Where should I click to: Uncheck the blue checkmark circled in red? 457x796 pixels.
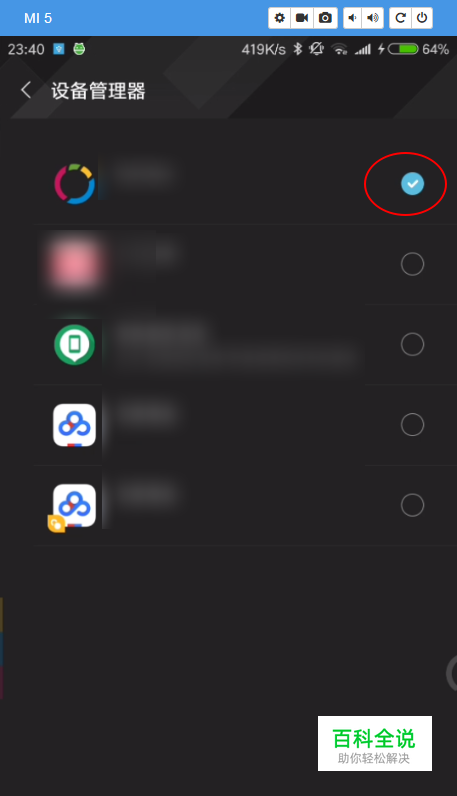[x=412, y=184]
